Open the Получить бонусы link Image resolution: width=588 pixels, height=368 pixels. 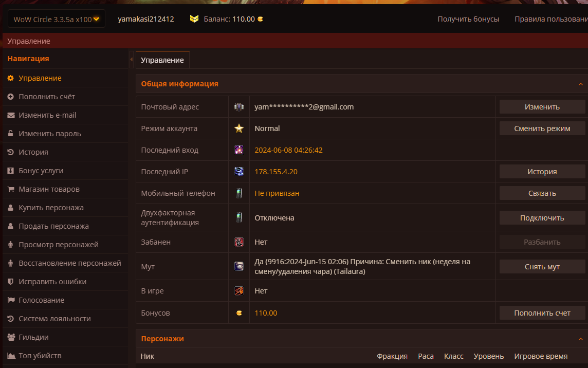468,19
